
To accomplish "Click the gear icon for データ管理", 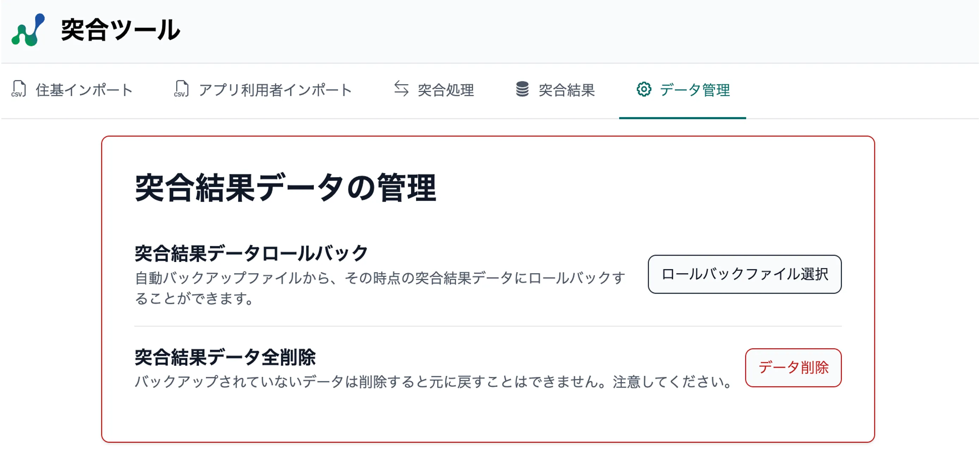I will point(644,89).
